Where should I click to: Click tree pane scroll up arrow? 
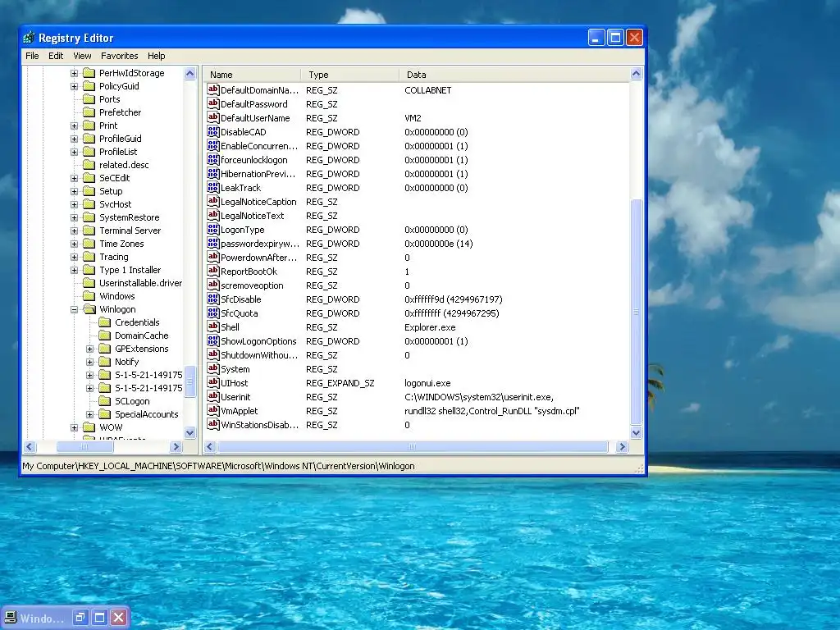point(190,73)
